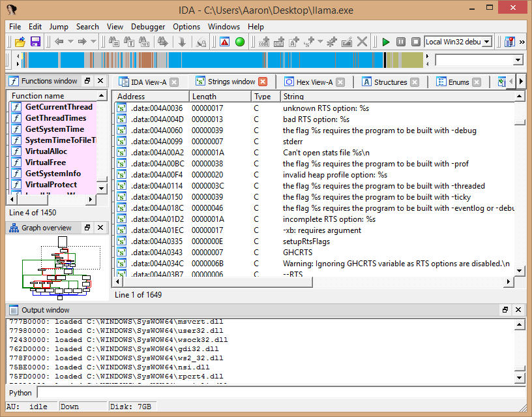Open the Options menu

click(186, 27)
